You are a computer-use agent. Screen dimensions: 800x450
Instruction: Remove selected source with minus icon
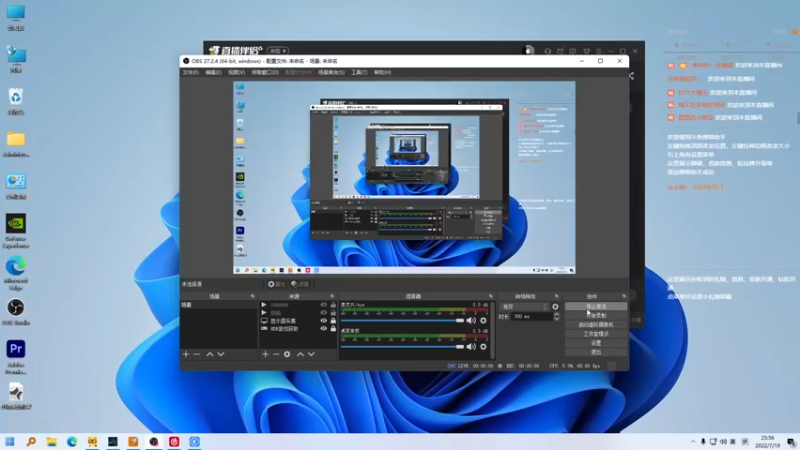coord(276,354)
